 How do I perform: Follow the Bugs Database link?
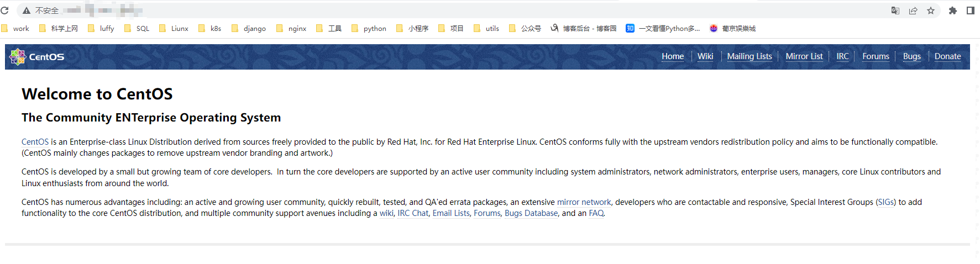[531, 213]
